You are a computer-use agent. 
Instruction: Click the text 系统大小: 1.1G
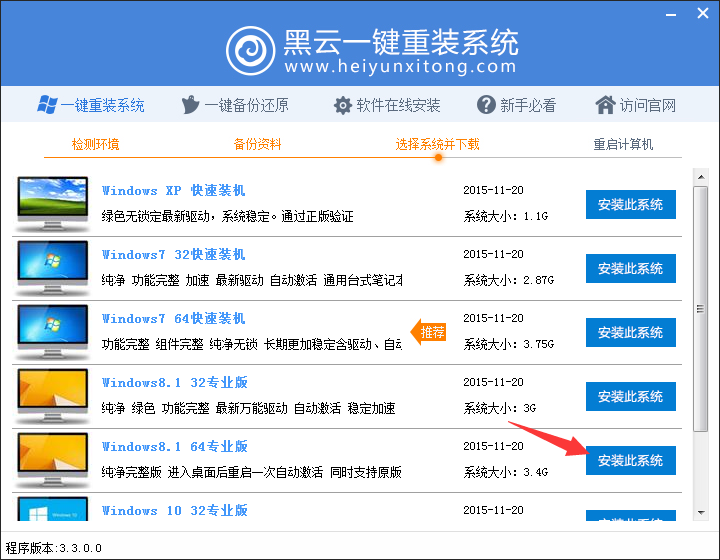pyautogui.click(x=506, y=216)
